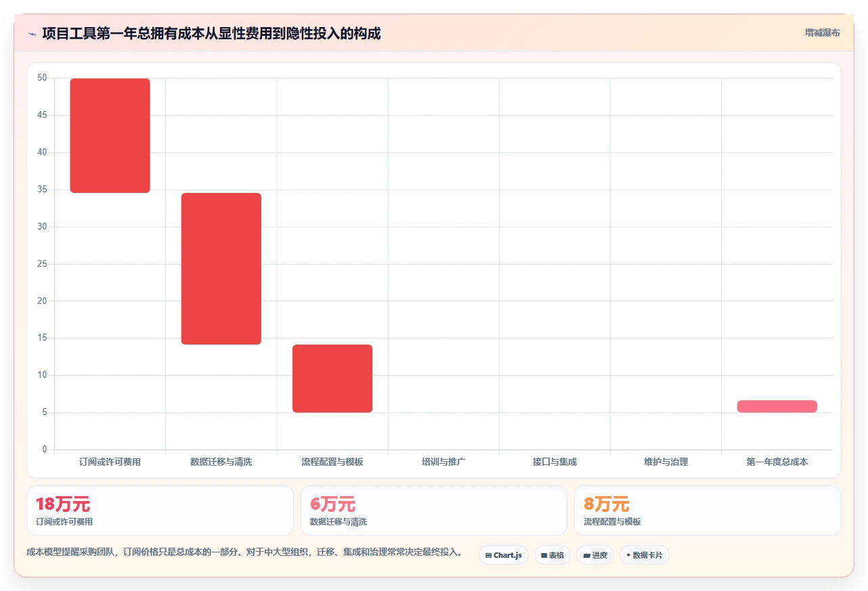
Task: Click the y-axis value 25
Action: tap(42, 264)
